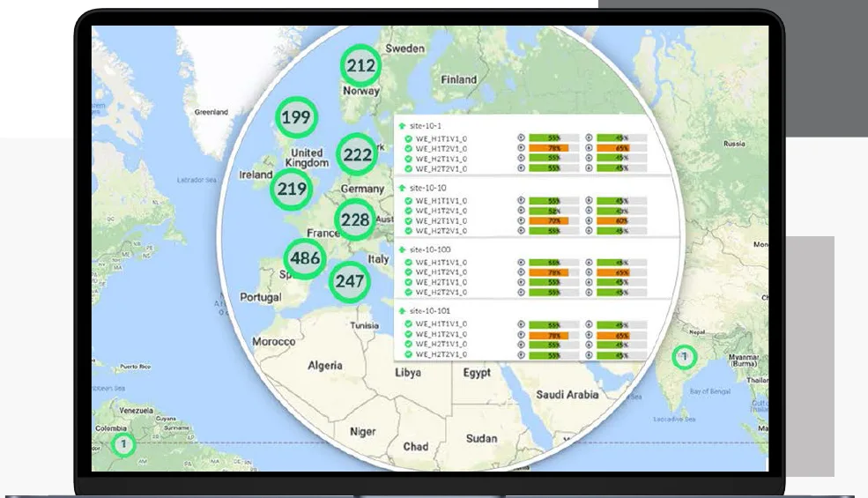Click status check of site-10-1 WE_H1T1V1_0

click(x=409, y=139)
